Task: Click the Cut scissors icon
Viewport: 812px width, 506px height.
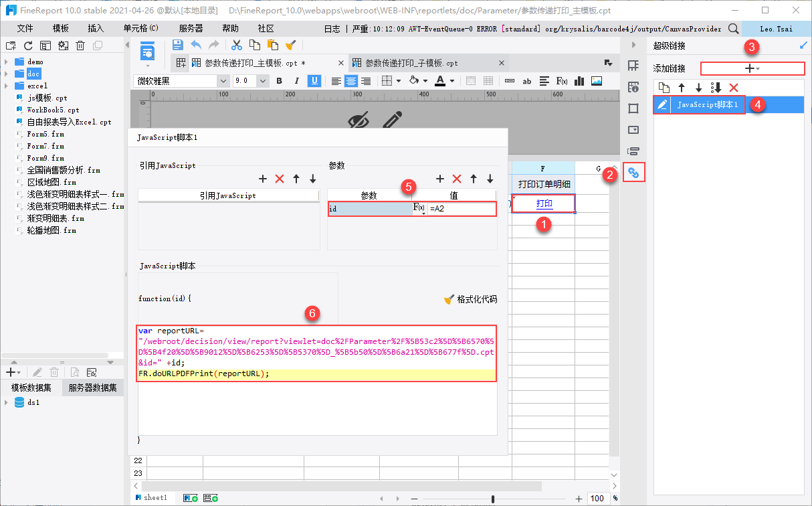Action: pyautogui.click(x=236, y=45)
